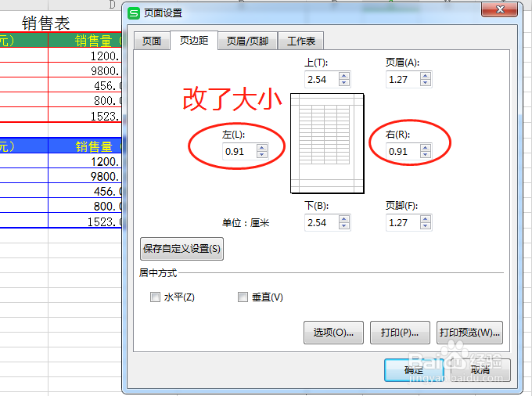Decrease the 左(L) left margin value

pos(261,155)
